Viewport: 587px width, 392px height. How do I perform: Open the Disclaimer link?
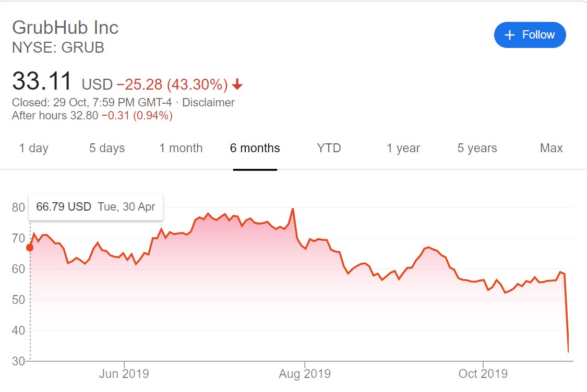208,103
